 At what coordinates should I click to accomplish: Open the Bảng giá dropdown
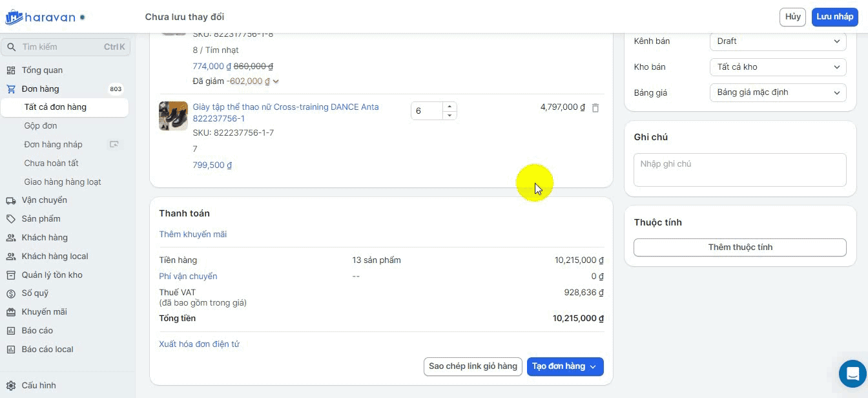pyautogui.click(x=778, y=92)
